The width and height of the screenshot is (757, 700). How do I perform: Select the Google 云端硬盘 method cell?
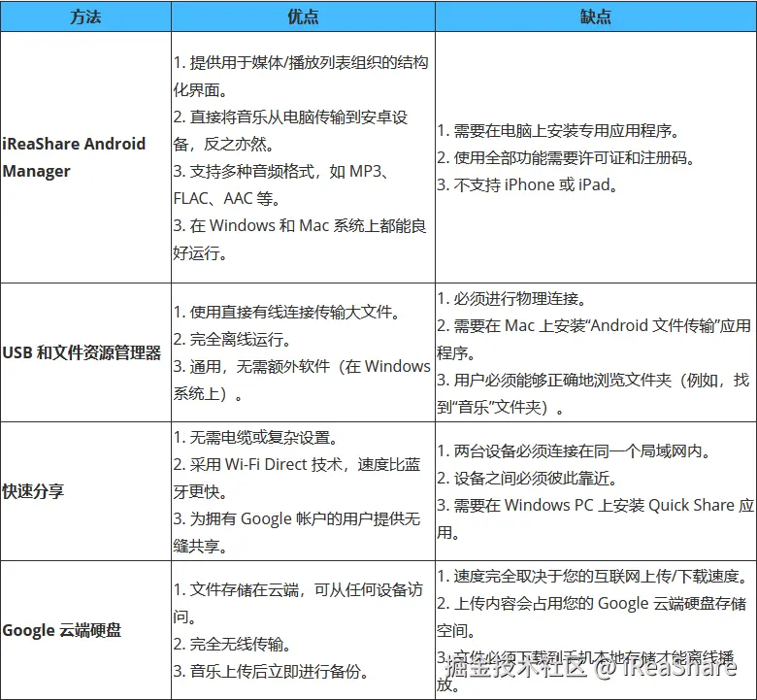tap(85, 630)
